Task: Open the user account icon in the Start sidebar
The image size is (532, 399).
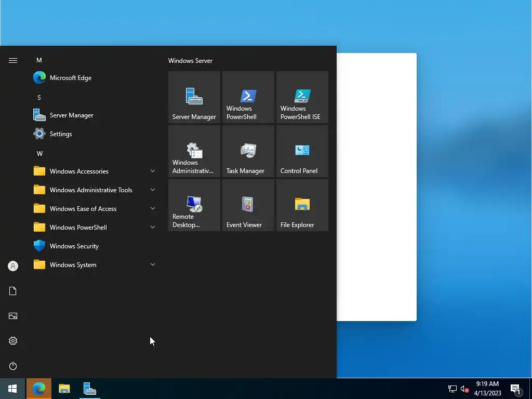Action: click(x=13, y=266)
